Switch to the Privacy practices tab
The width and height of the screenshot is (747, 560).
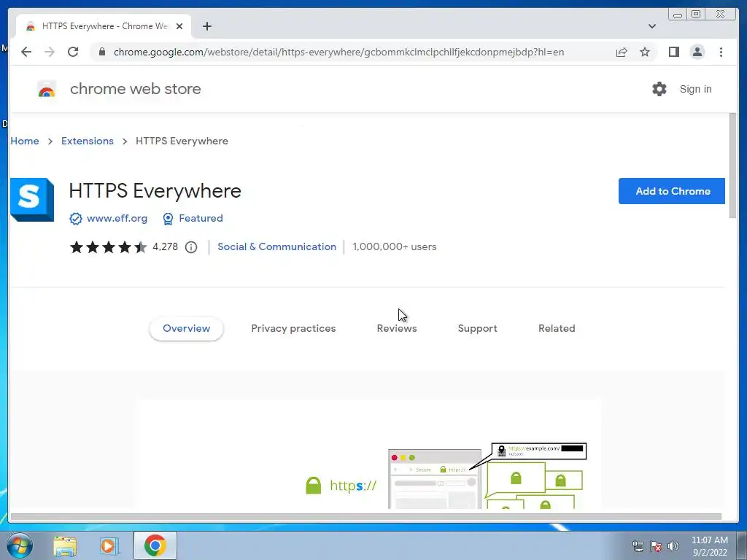point(293,329)
